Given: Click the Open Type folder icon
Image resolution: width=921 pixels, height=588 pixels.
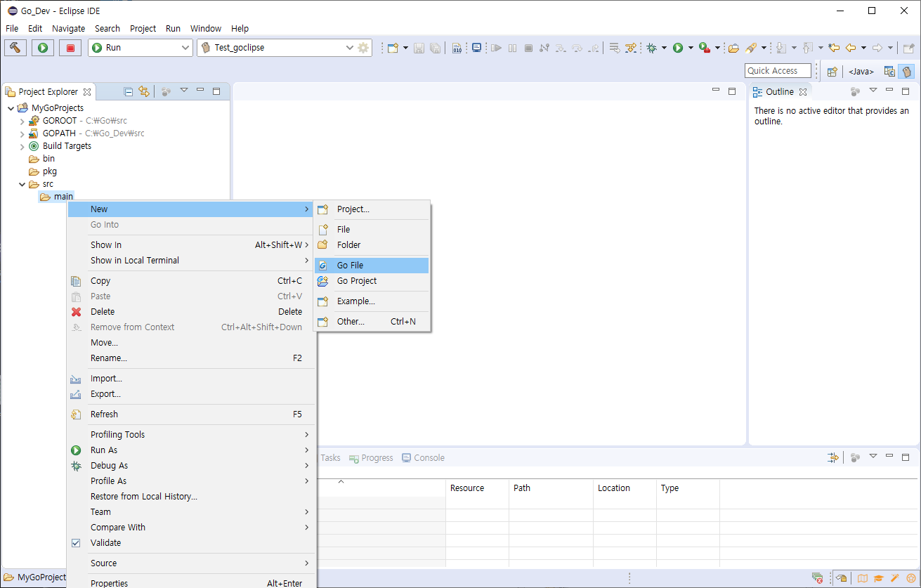Looking at the screenshot, I should click(733, 48).
